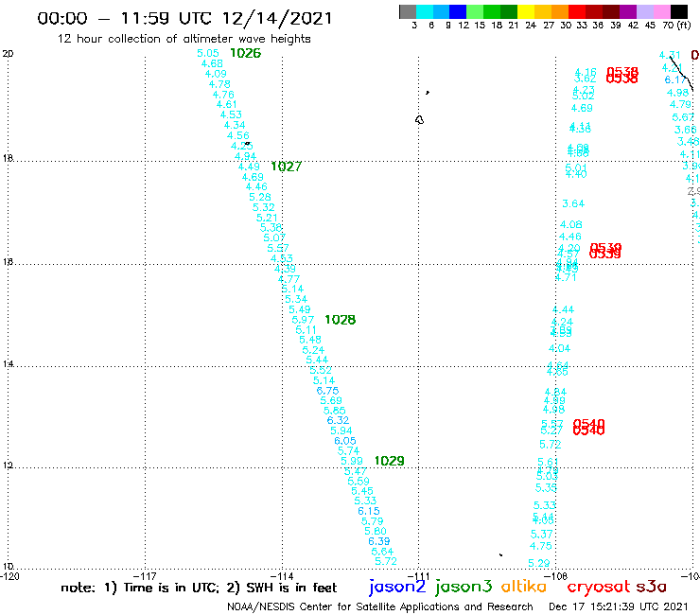Pick the bright red swatch in the legend
This screenshot has width=700, height=615.
click(x=576, y=11)
